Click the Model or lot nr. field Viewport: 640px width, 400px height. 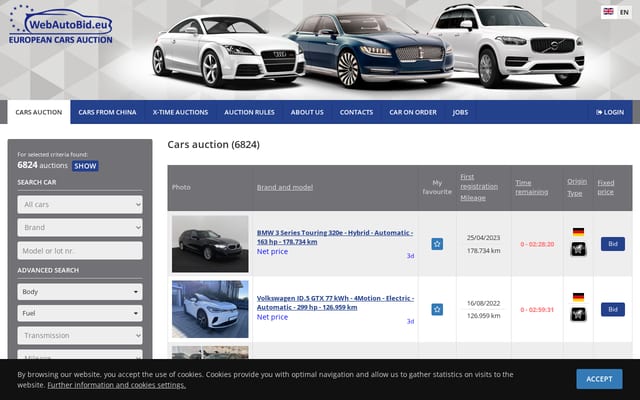[x=80, y=251]
